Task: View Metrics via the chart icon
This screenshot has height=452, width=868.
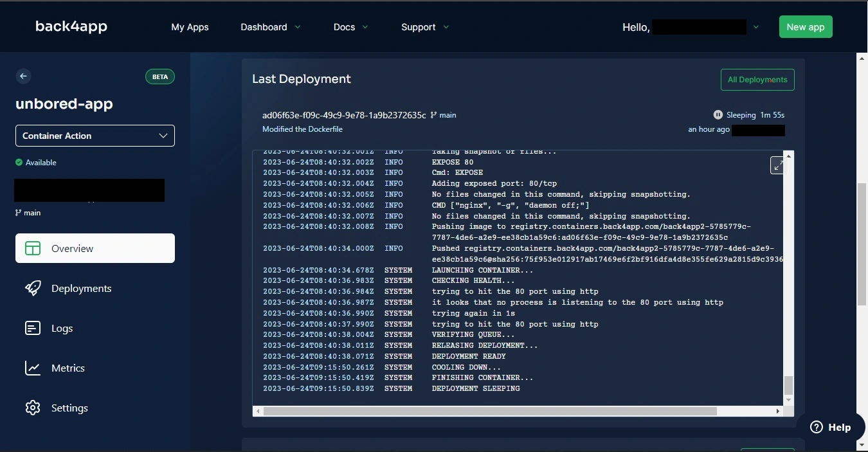Action: point(32,368)
